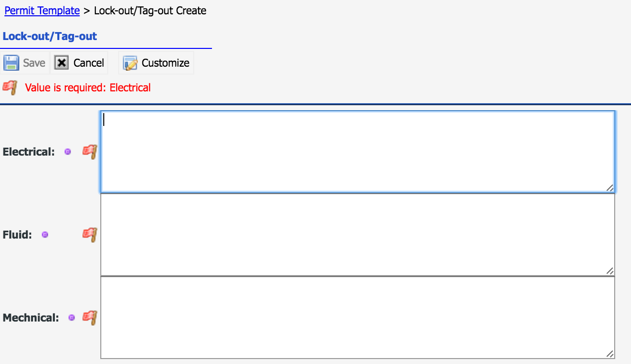
Task: Click inside the Mechnical text area
Action: pos(357,318)
